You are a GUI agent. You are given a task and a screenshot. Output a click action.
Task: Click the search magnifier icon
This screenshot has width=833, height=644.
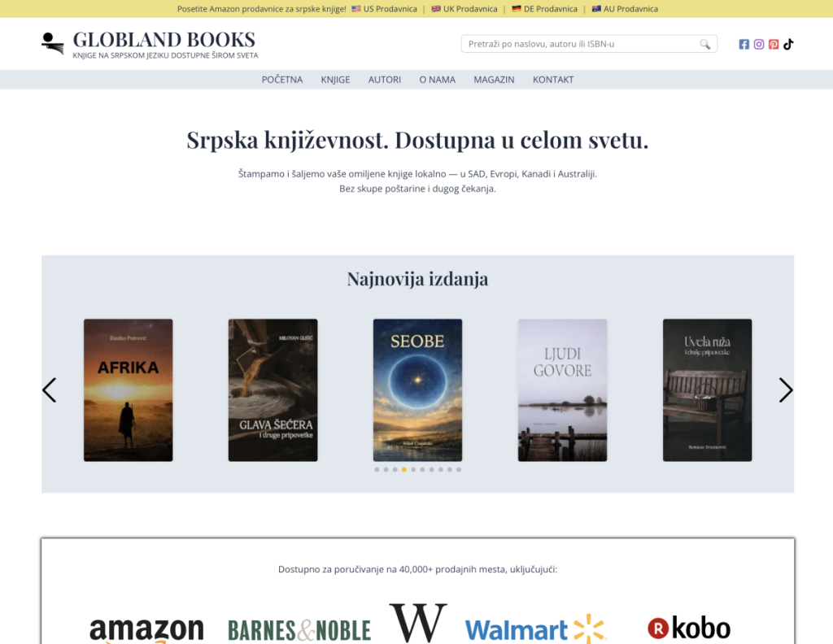point(704,44)
